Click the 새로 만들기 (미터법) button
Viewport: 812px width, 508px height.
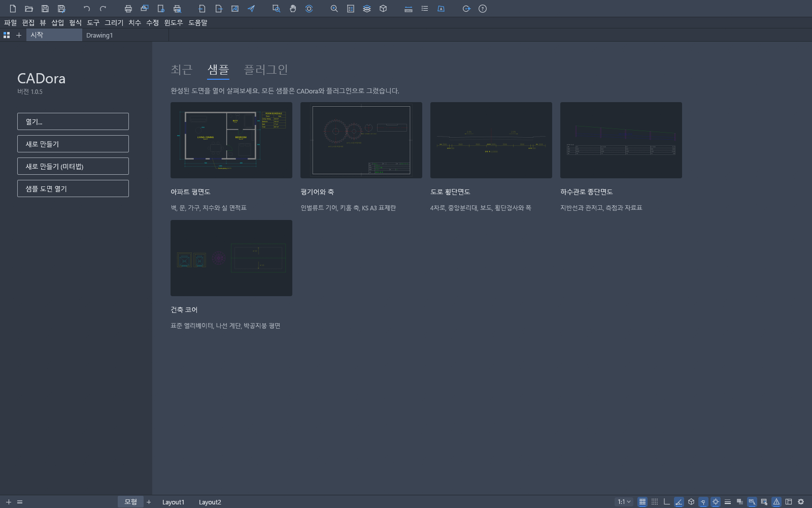click(73, 166)
